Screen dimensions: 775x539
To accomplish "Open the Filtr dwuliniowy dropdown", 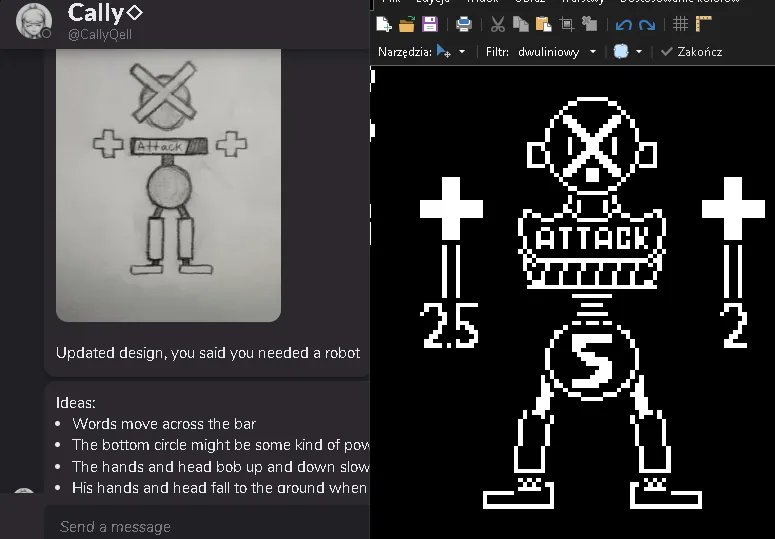I will point(557,51).
